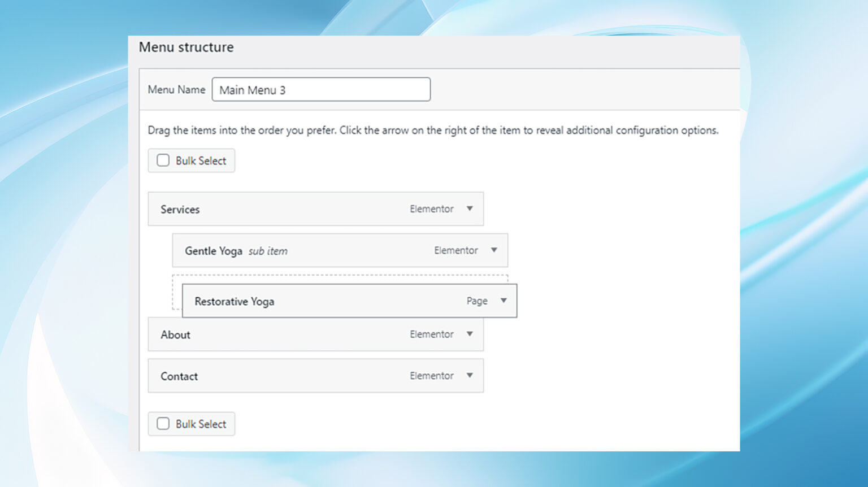
Task: Expand the About item configuration options
Action: point(469,334)
